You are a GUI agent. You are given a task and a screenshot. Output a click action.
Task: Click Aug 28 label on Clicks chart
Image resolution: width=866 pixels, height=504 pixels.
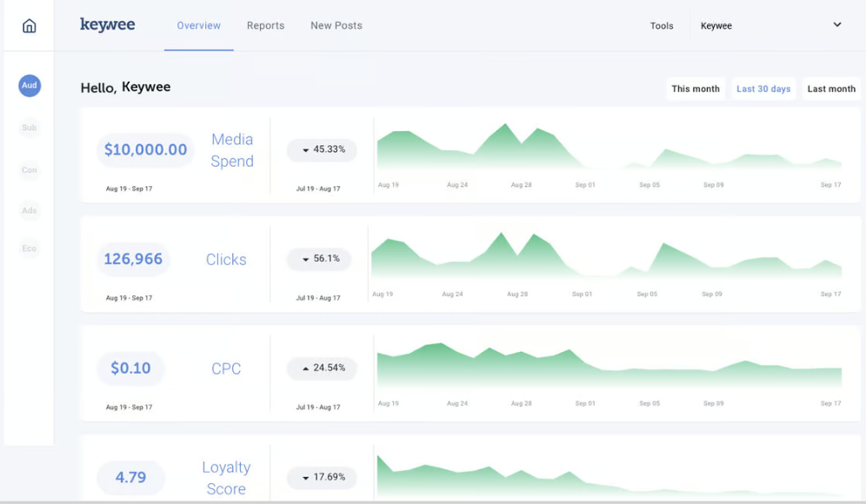pos(517,295)
